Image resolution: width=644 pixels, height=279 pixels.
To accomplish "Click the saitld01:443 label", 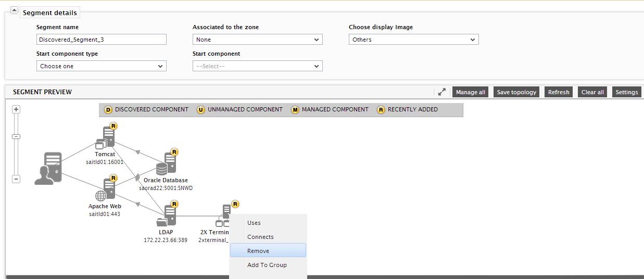I will [105, 214].
